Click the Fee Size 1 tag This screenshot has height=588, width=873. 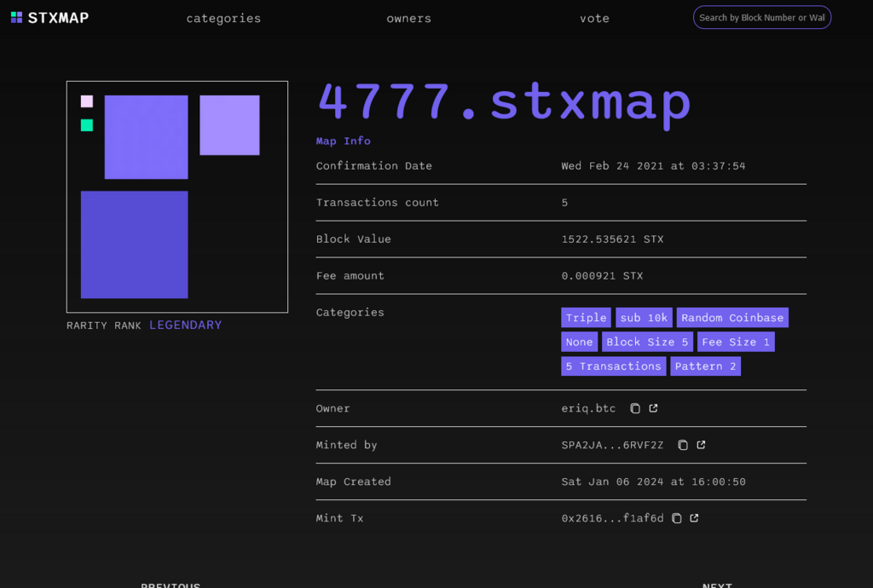[736, 342]
